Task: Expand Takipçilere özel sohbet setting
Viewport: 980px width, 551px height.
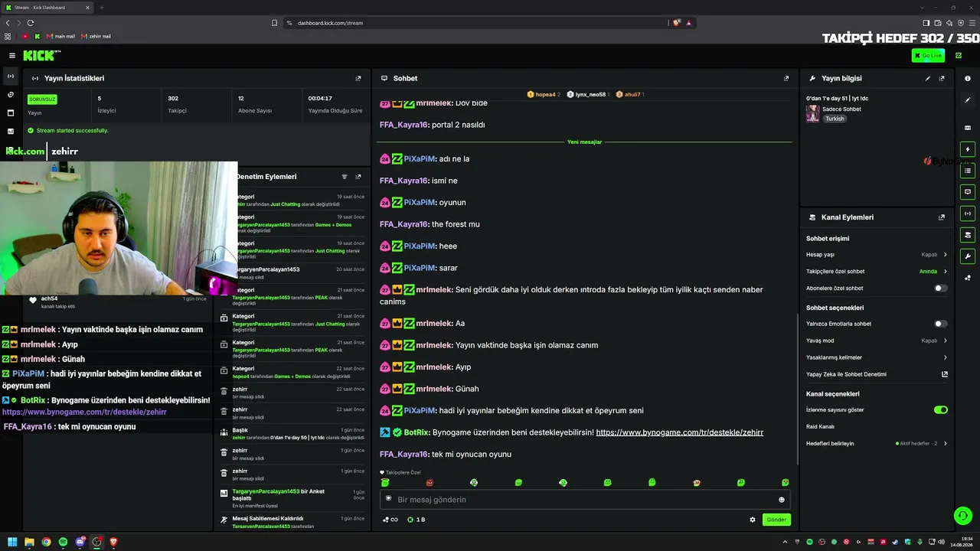Action: pyautogui.click(x=877, y=272)
